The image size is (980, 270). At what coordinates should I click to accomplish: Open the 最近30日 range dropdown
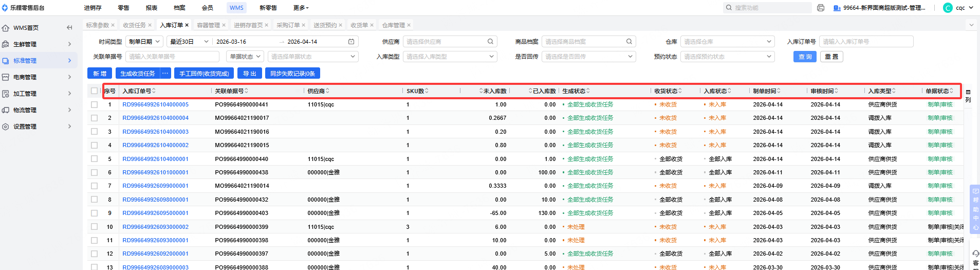(x=190, y=42)
